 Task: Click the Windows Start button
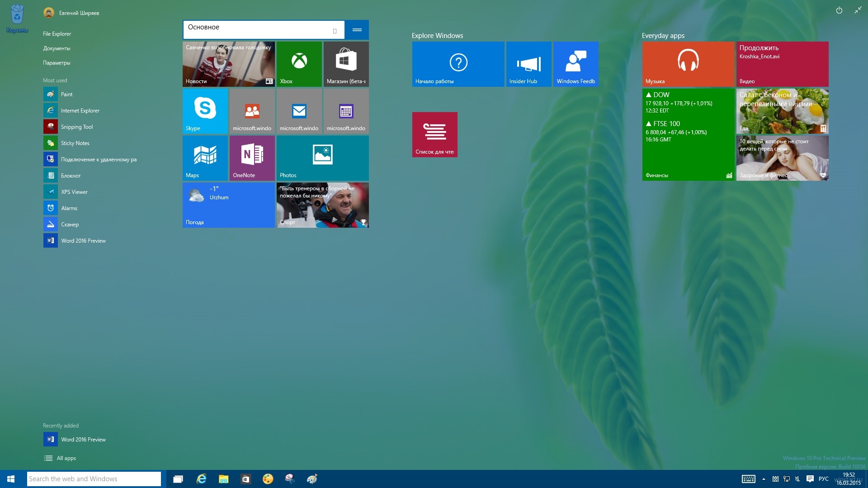coord(11,479)
